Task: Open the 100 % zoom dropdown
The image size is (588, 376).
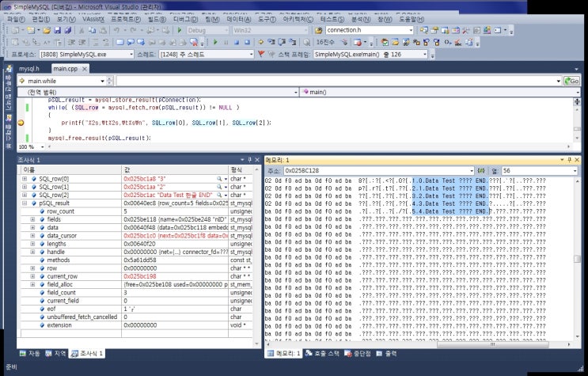Action: (43, 146)
